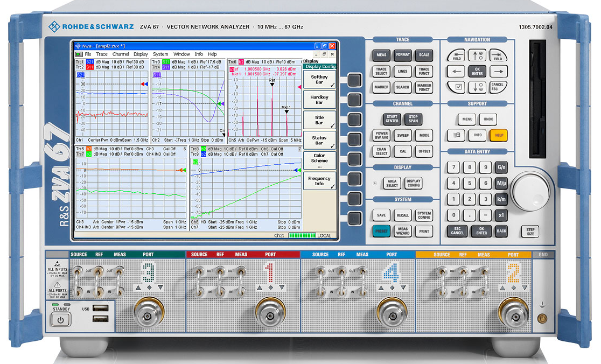Open the Channel menu

tap(120, 54)
